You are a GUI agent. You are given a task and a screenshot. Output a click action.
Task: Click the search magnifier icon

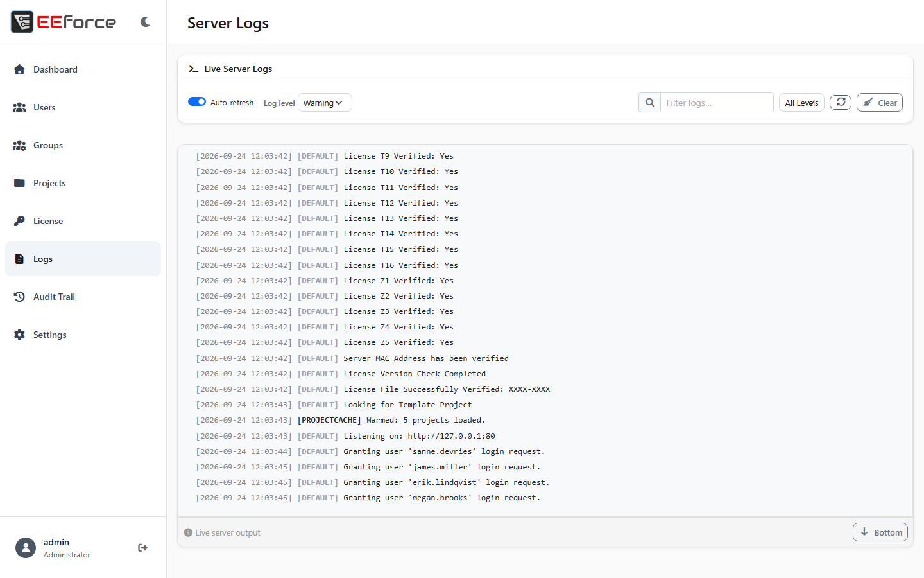coord(650,103)
